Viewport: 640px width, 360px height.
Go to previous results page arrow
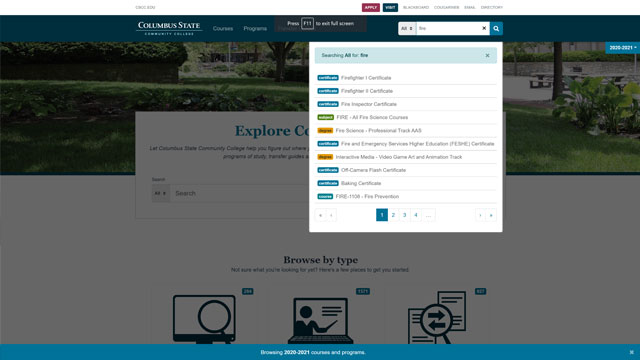click(331, 215)
